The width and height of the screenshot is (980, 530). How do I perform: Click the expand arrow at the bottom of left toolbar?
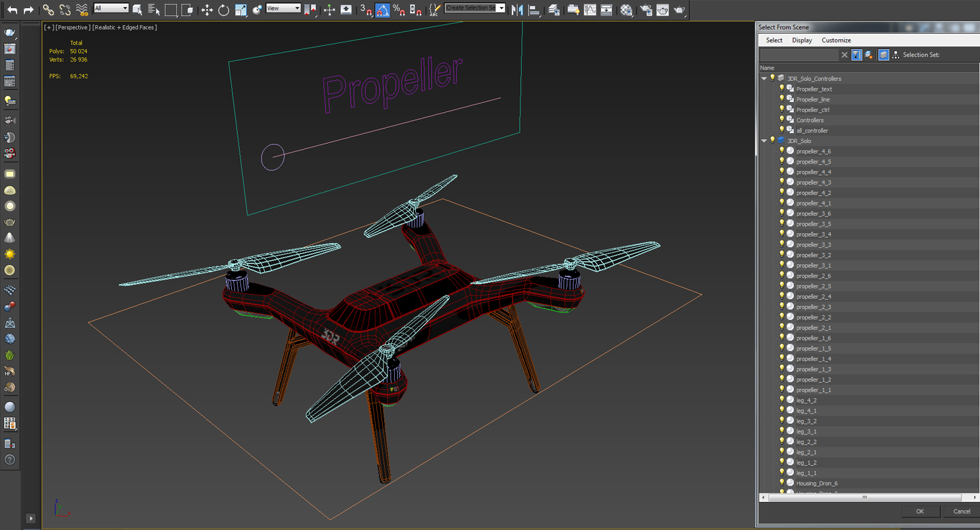(x=30, y=518)
